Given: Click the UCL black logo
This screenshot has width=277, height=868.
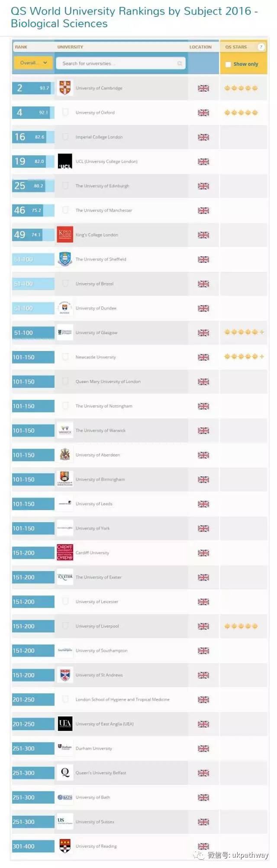Looking at the screenshot, I should tap(65, 161).
